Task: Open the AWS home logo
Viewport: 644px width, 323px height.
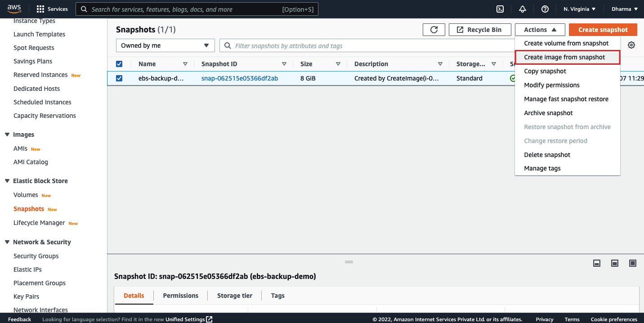Action: click(14, 9)
